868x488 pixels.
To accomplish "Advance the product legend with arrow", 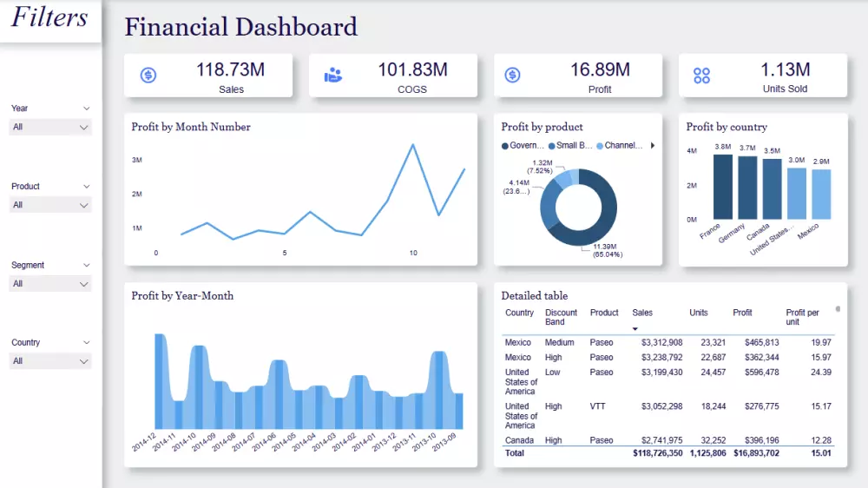I will (653, 146).
